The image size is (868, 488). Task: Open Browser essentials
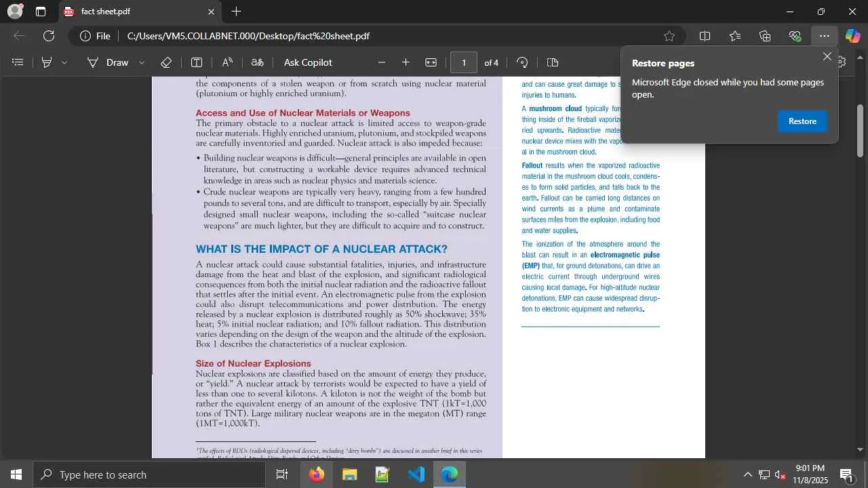(x=795, y=36)
